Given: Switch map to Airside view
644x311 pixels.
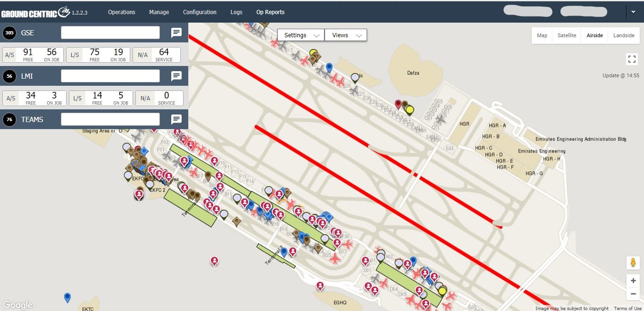Looking at the screenshot, I should pos(594,35).
